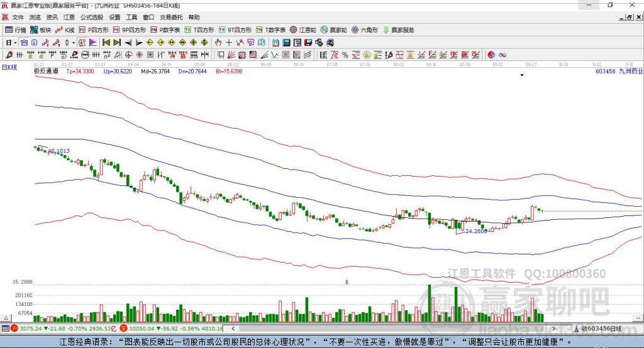Image resolution: width=644 pixels, height=348 pixels.
Task: Click the n² drawing tool icon
Action: tap(107, 55)
